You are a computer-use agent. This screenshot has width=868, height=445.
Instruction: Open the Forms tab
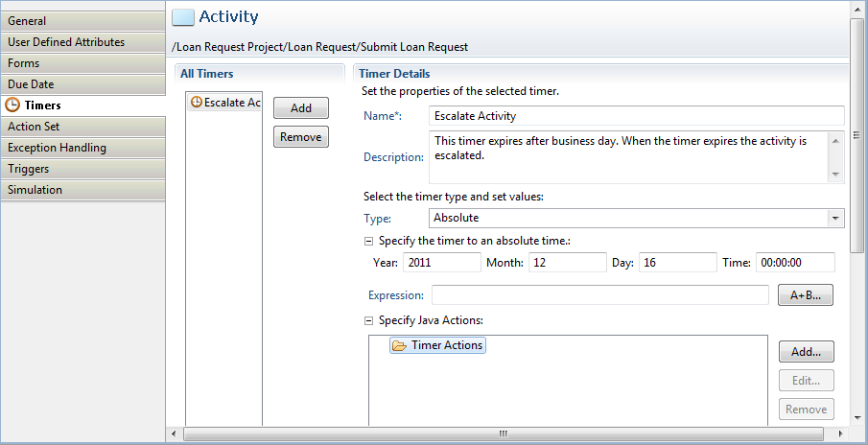coord(82,63)
